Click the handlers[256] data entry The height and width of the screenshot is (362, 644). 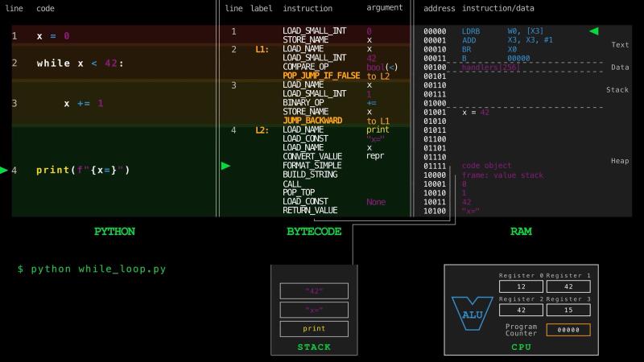[x=491, y=68]
